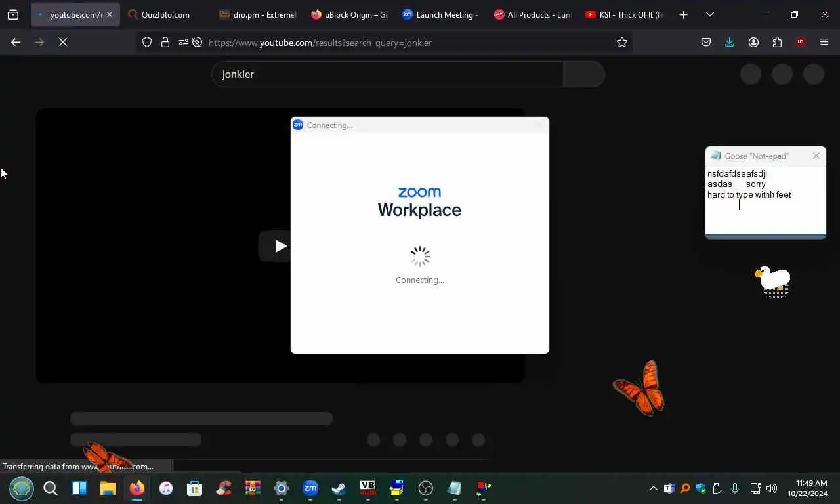Screen dimensions: 840x504
Task: Open Save to Pocket button
Action: [706, 42]
